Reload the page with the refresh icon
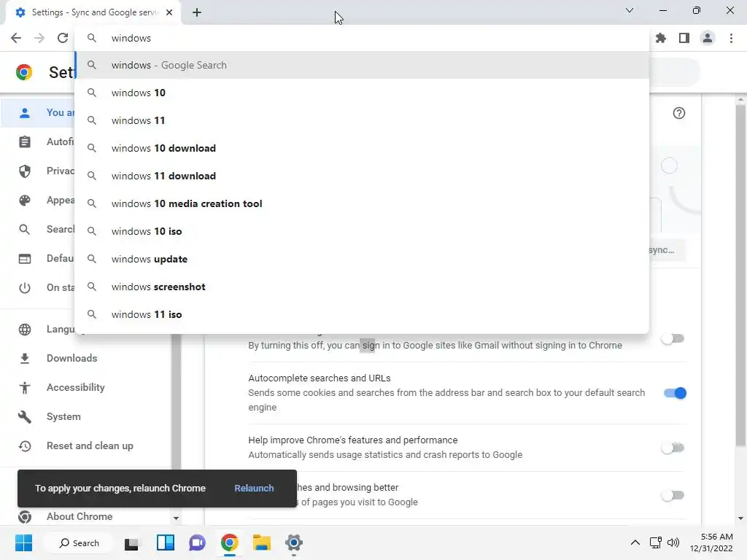This screenshot has height=560, width=747. click(x=63, y=38)
